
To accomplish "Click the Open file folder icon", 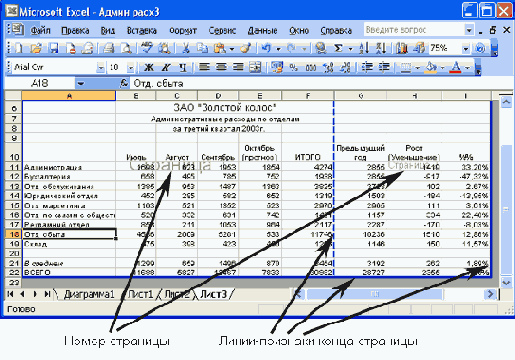I will [x=36, y=49].
